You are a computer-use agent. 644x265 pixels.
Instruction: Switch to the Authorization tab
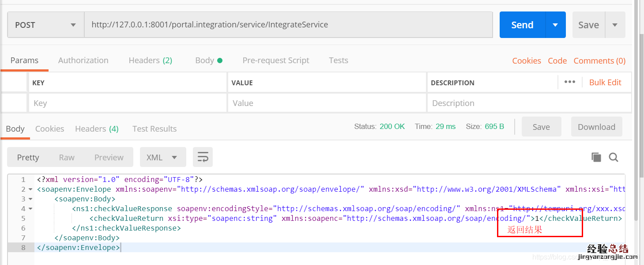[x=83, y=61]
